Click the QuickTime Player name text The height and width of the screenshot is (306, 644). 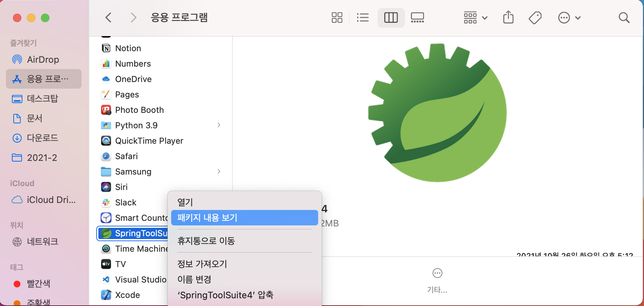(149, 141)
